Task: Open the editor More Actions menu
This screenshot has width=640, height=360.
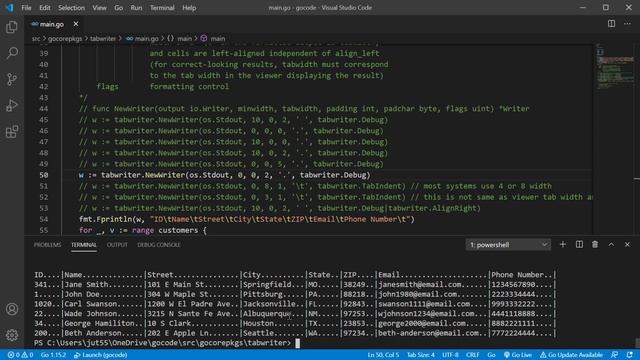Action: tap(627, 24)
